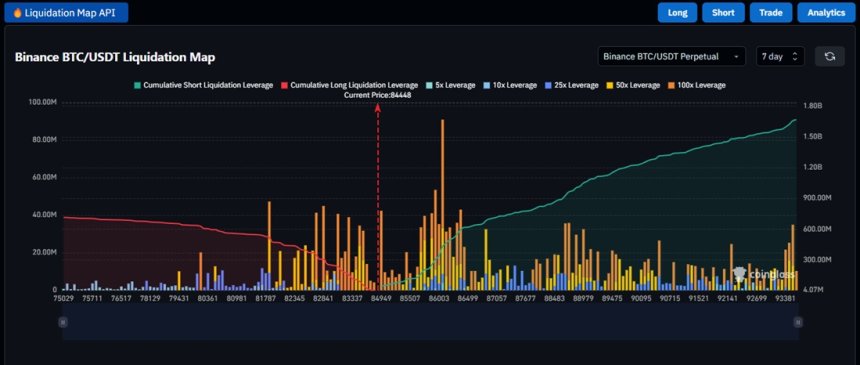Open the 7 day timeframe selector

[780, 56]
